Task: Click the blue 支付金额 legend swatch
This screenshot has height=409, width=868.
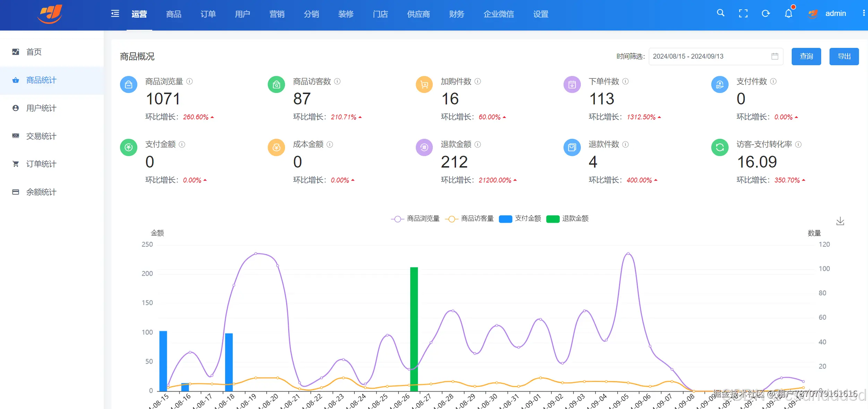Action: [505, 219]
